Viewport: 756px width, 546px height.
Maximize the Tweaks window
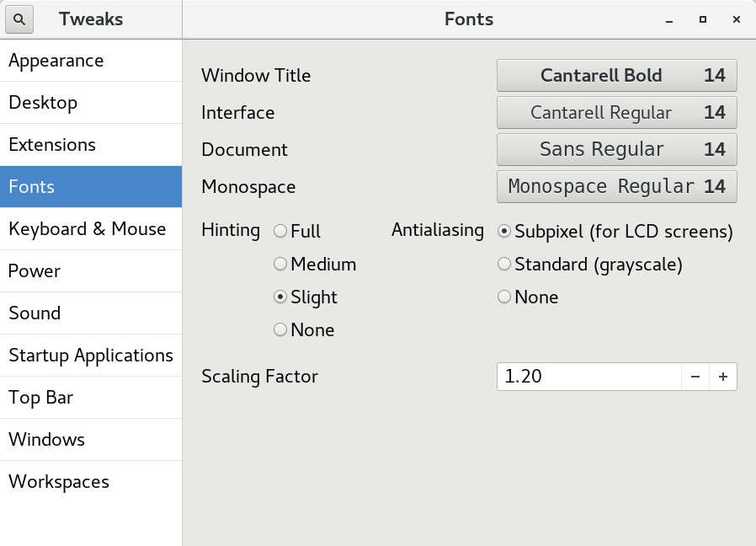click(x=703, y=19)
